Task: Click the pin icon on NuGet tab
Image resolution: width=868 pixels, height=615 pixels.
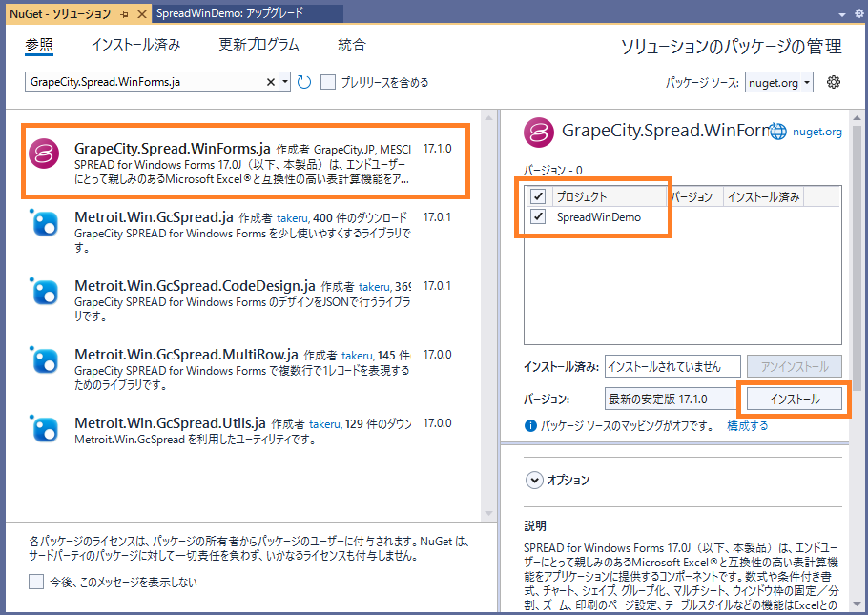Action: pos(125,14)
